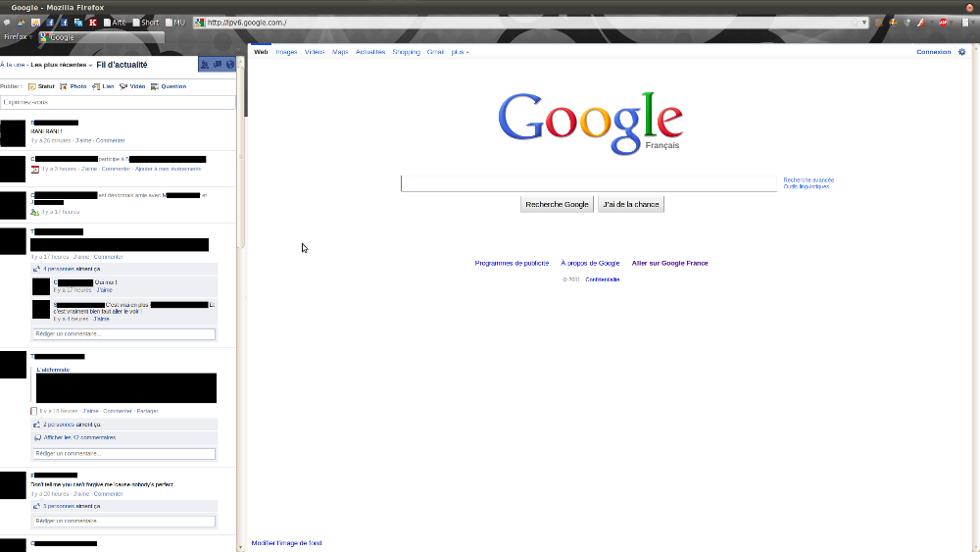Click 'Afficher les 42 commentaires'

[x=80, y=437]
